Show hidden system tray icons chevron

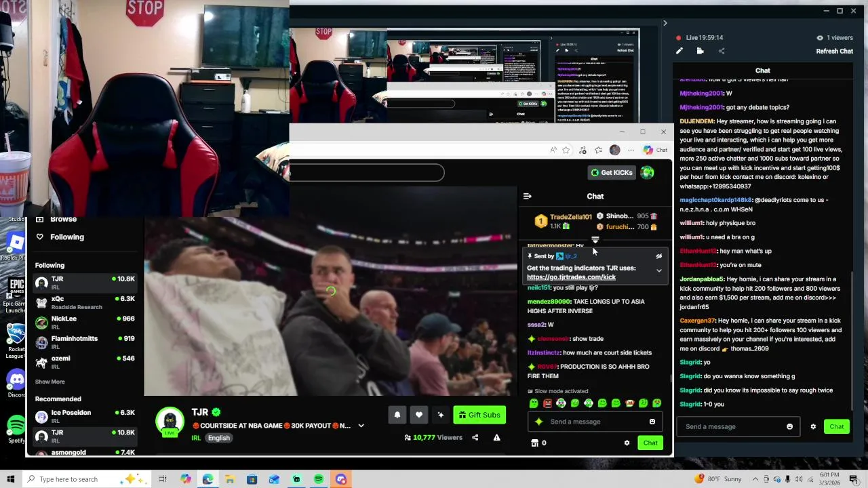(x=755, y=479)
